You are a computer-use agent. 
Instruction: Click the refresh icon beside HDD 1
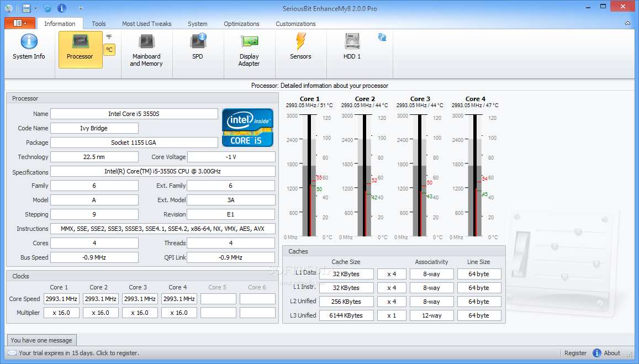[382, 37]
